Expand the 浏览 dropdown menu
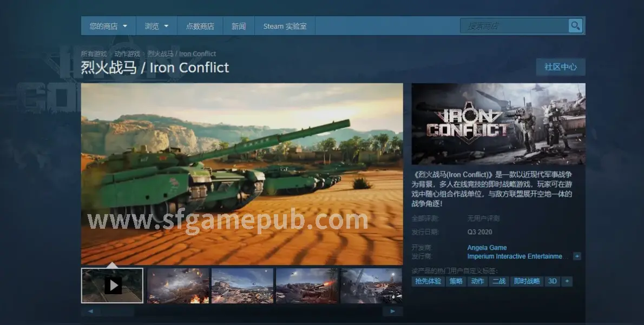Image resolution: width=644 pixels, height=325 pixels. [156, 26]
